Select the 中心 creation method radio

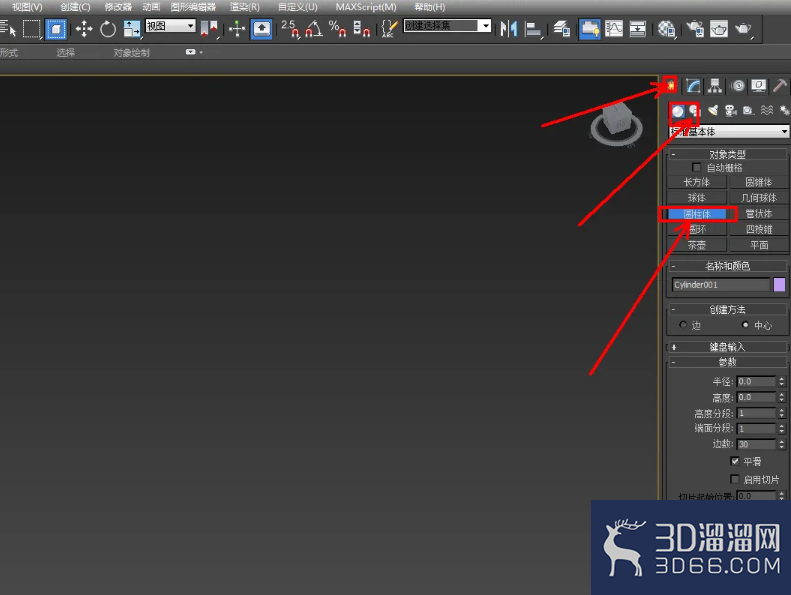(x=745, y=324)
